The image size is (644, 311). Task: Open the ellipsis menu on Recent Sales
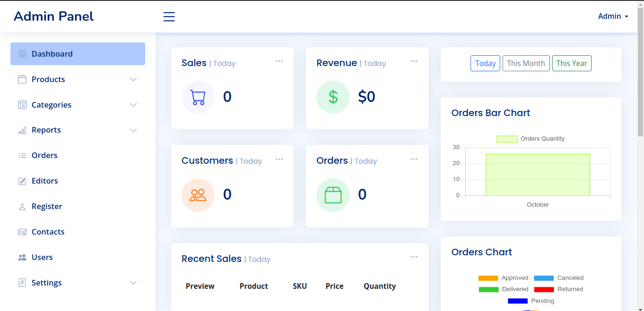[x=414, y=256]
